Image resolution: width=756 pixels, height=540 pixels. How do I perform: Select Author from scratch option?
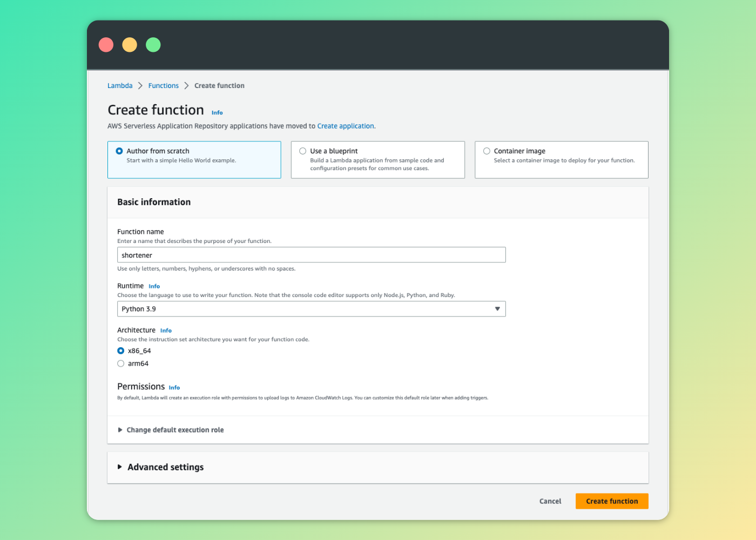tap(119, 151)
